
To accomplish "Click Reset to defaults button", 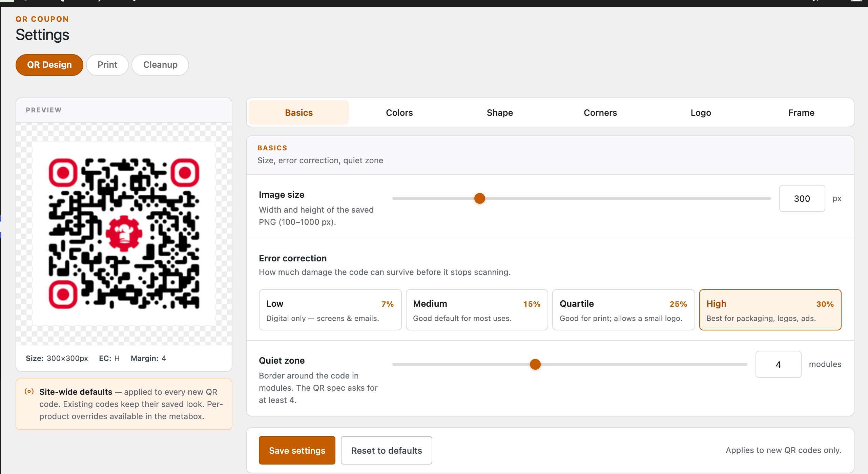I will (x=387, y=450).
